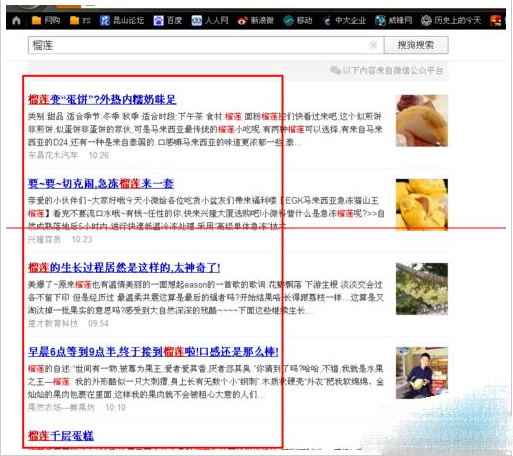Open the 网购 bookmark folder
The height and width of the screenshot is (456, 513).
click(x=46, y=21)
